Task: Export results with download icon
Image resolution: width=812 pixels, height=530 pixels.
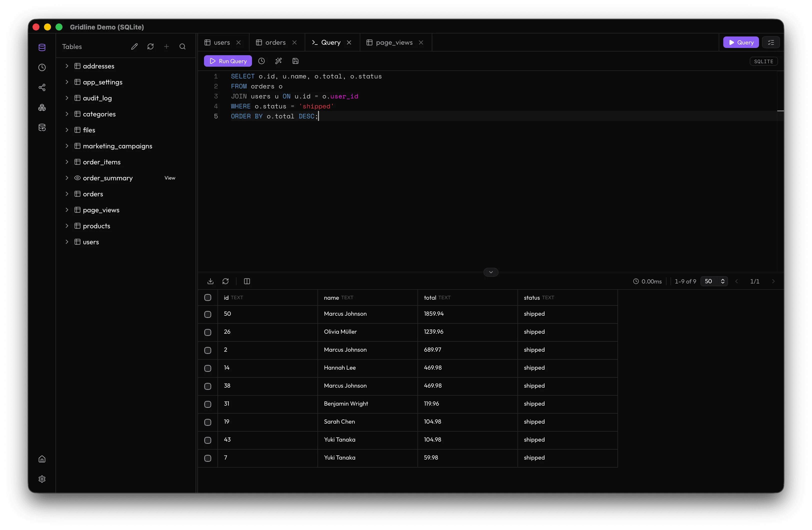Action: [x=210, y=281]
